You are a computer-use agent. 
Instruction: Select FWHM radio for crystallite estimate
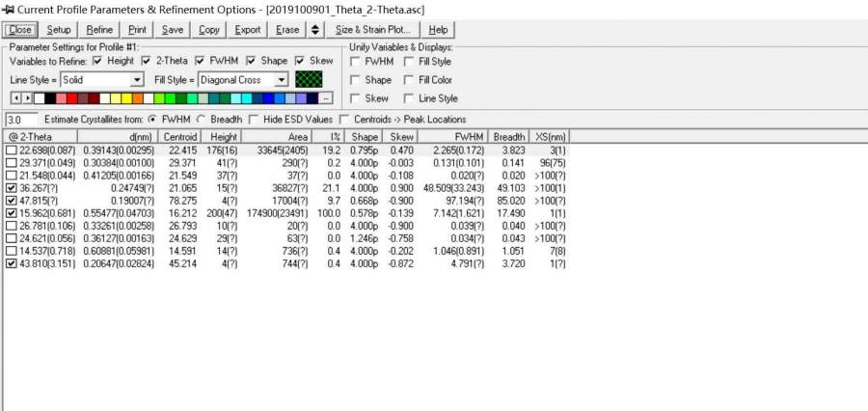pyautogui.click(x=151, y=119)
